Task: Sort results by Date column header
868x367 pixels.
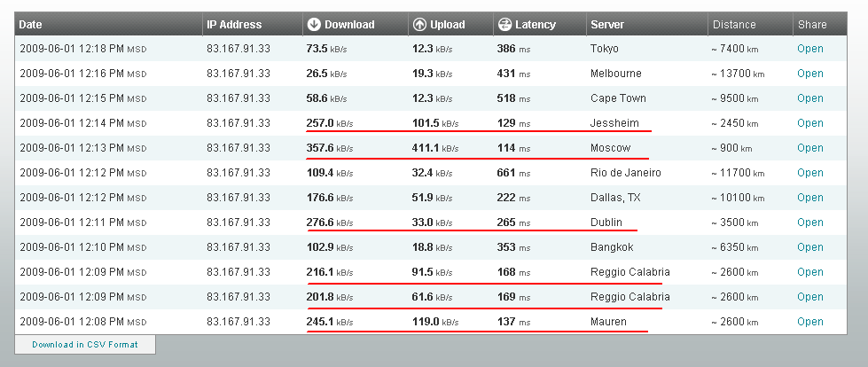Action: 31,25
